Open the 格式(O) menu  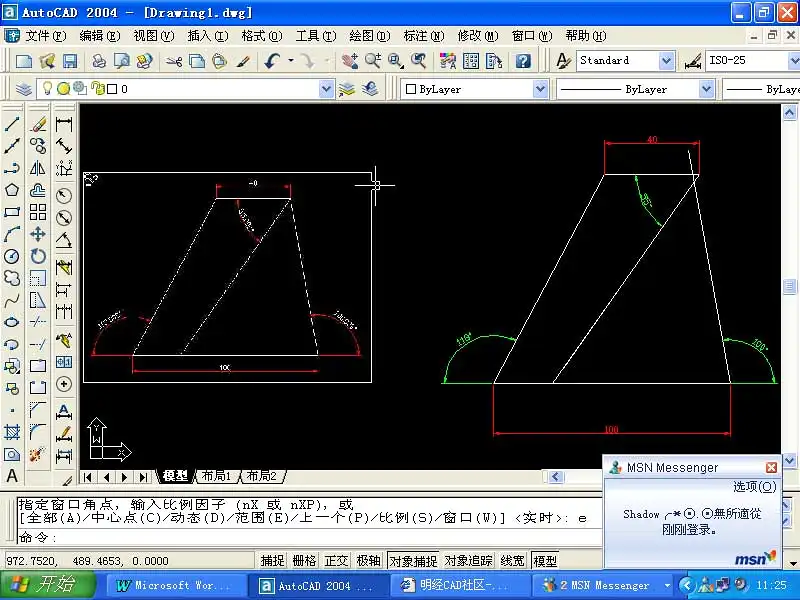pyautogui.click(x=261, y=36)
